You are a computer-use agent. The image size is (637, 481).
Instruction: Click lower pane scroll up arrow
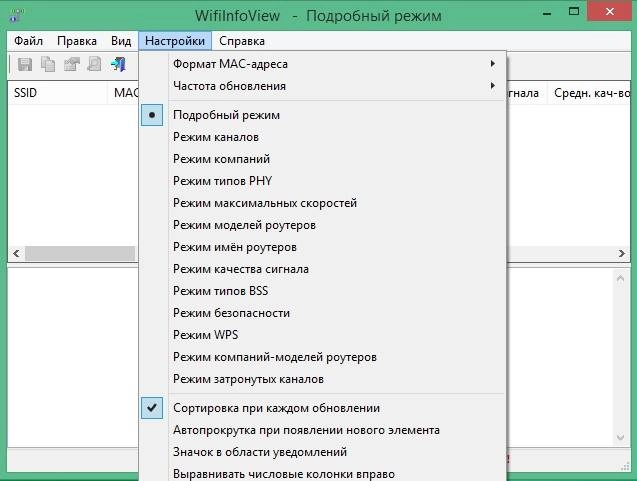[620, 279]
